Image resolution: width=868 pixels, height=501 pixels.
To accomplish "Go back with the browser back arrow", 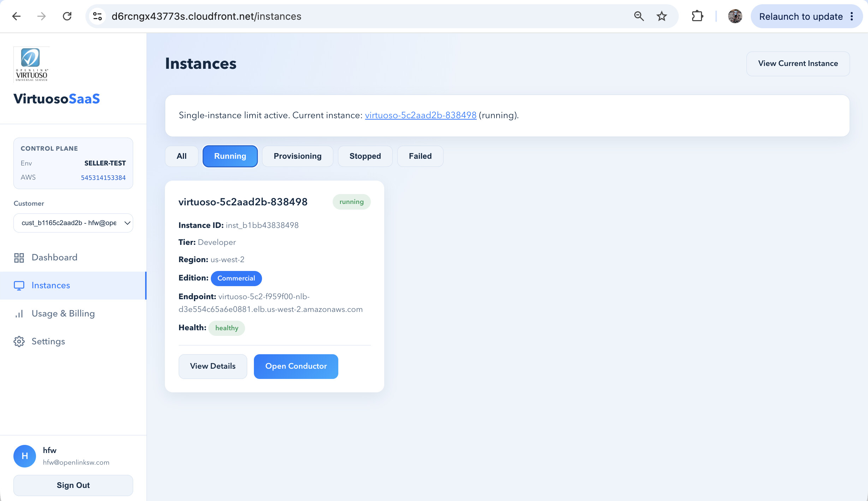I will click(16, 16).
